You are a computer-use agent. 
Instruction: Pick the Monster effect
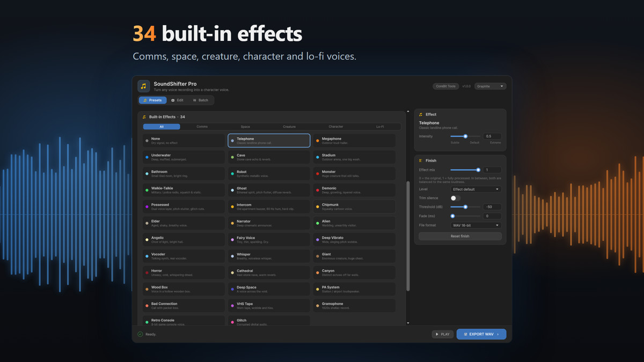[354, 174]
